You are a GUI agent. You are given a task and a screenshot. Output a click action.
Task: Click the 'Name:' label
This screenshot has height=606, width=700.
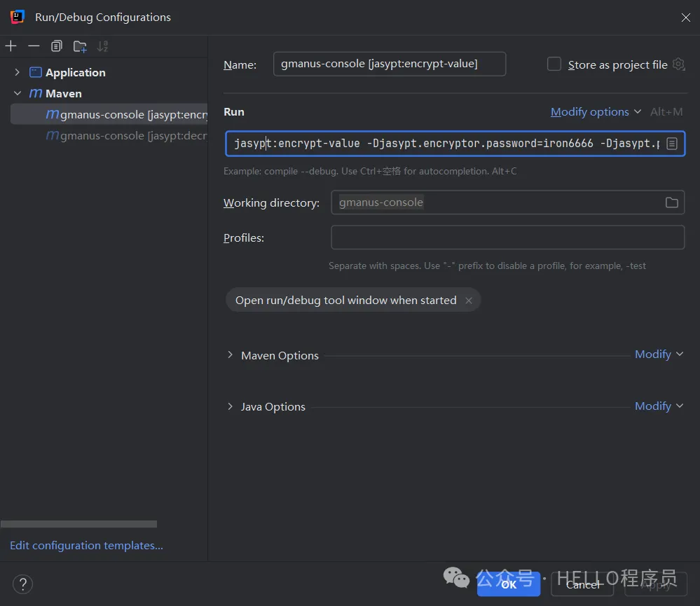[x=240, y=64]
